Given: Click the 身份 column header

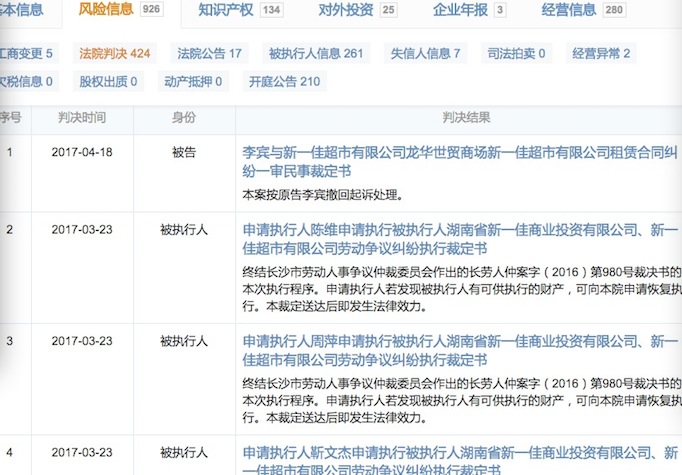Looking at the screenshot, I should pos(184,117).
